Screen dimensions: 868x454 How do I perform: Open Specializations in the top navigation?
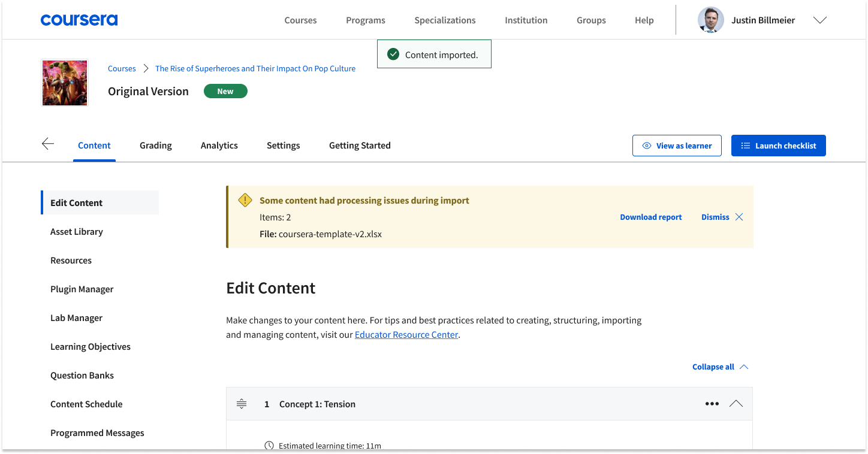point(445,20)
